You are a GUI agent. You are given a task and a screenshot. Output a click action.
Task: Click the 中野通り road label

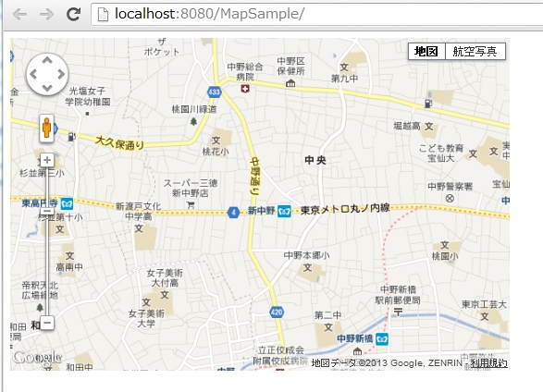[x=255, y=177]
